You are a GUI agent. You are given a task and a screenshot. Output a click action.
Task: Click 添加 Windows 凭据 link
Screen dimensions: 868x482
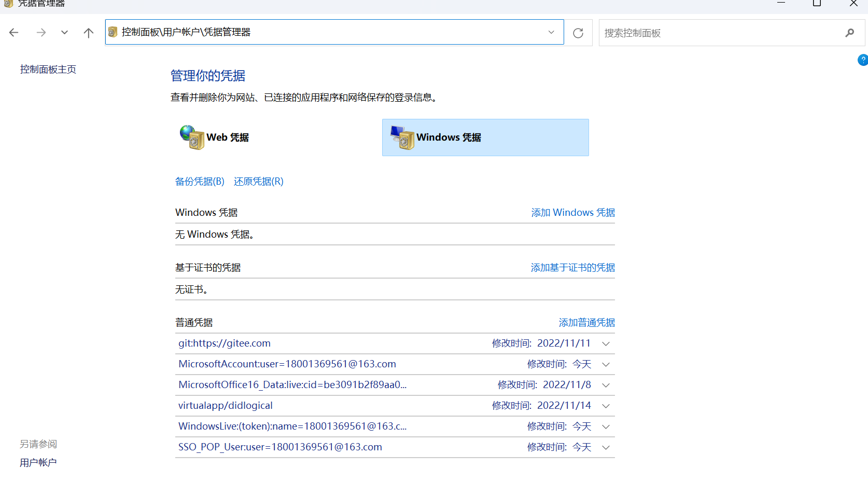click(x=573, y=213)
